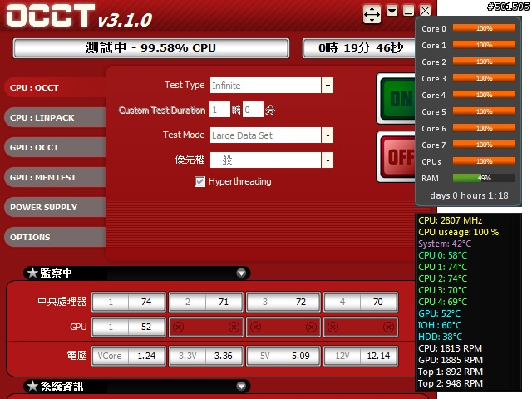Click the star icon beside 系統資訊
Image resolution: width=532 pixels, height=399 pixels.
click(x=32, y=386)
